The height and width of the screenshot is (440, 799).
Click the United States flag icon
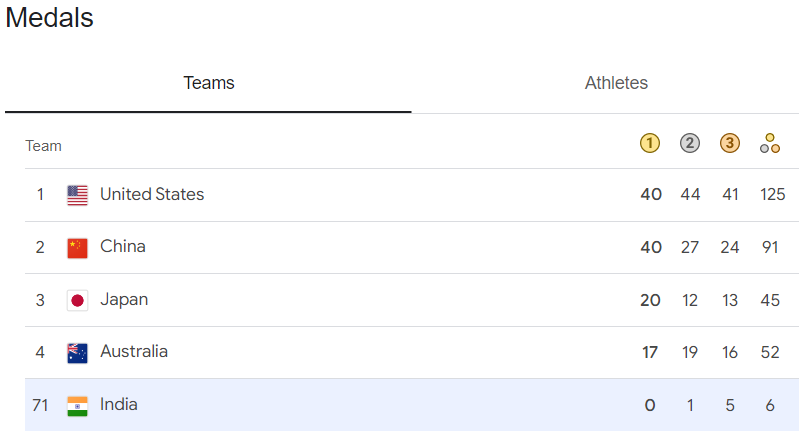click(77, 195)
